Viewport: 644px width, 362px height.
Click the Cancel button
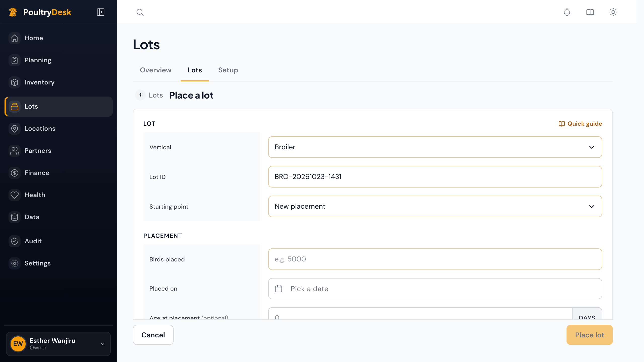(153, 335)
